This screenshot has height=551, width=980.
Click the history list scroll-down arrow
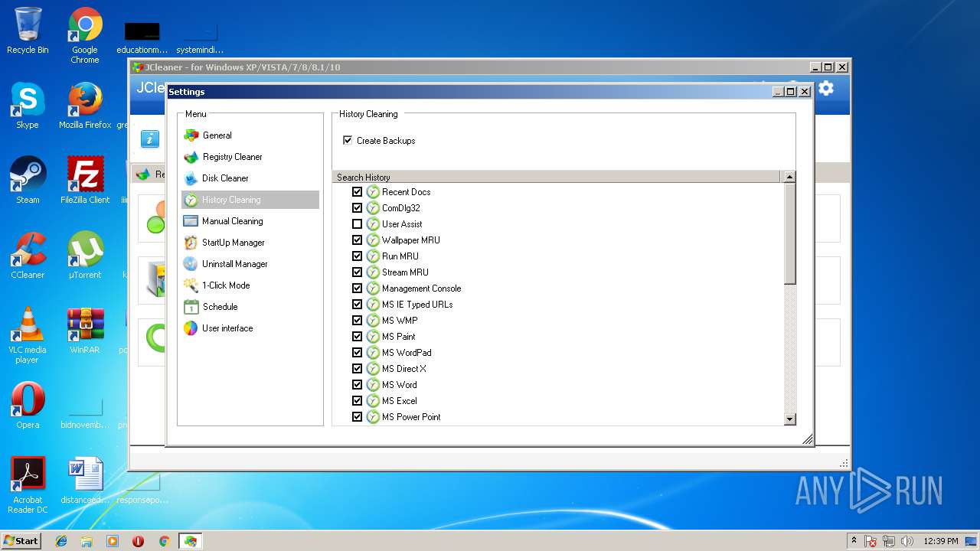click(790, 419)
